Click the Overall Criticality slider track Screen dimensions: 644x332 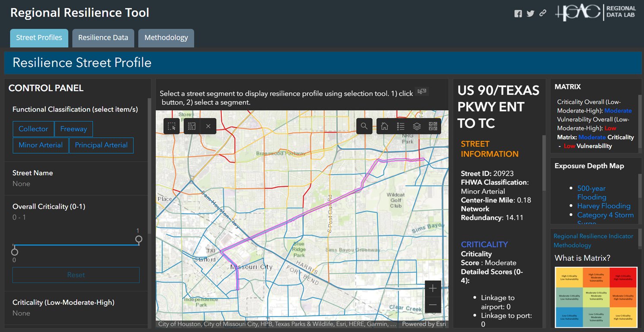pyautogui.click(x=76, y=245)
